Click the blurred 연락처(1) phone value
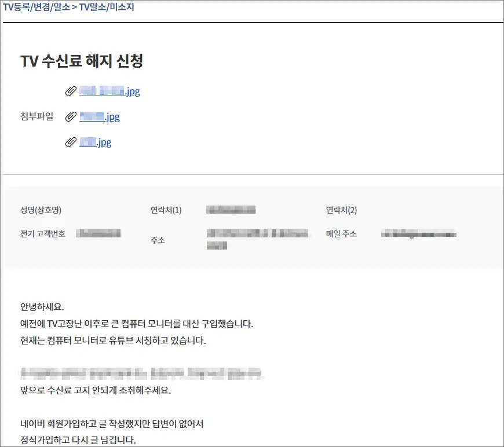Image resolution: width=504 pixels, height=447 pixels. point(231,210)
